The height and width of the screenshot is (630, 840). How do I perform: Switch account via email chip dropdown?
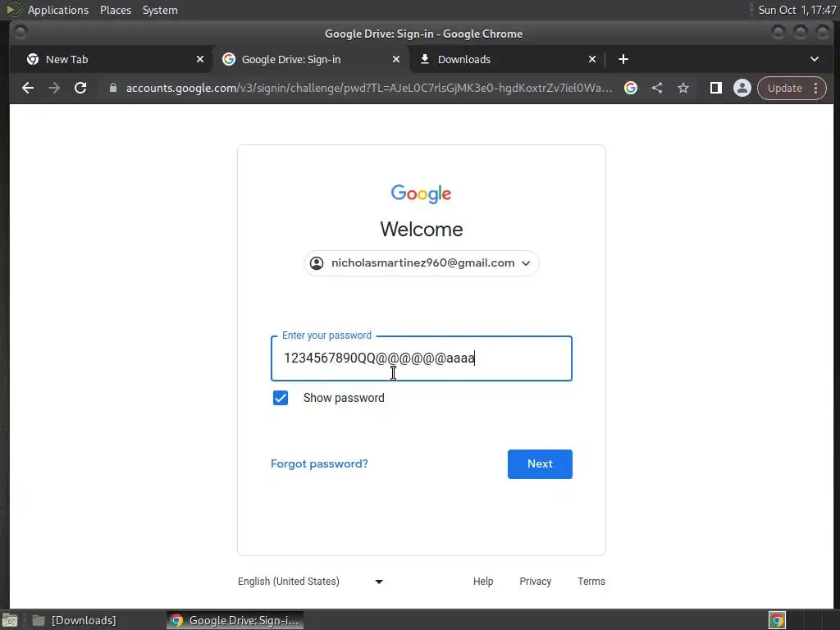[x=421, y=263]
